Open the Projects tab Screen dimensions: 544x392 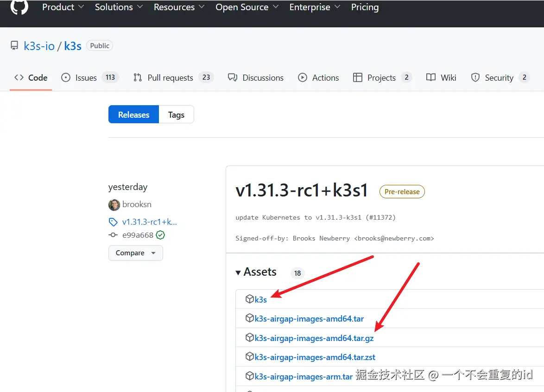[382, 78]
